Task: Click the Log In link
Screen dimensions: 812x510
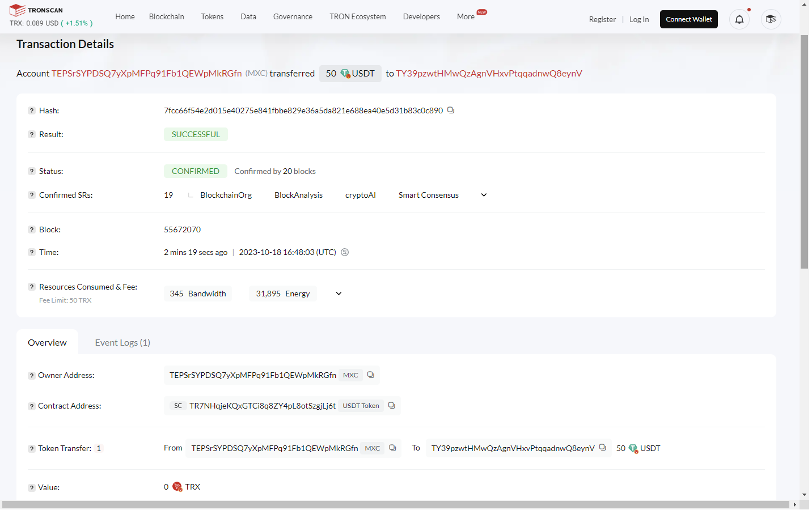Action: [x=639, y=19]
